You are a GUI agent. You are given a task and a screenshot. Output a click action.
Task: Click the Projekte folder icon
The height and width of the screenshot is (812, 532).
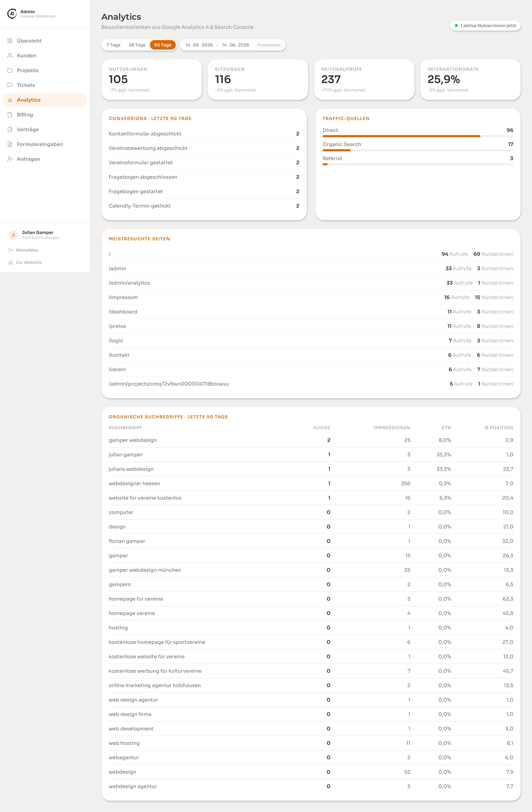(10, 70)
